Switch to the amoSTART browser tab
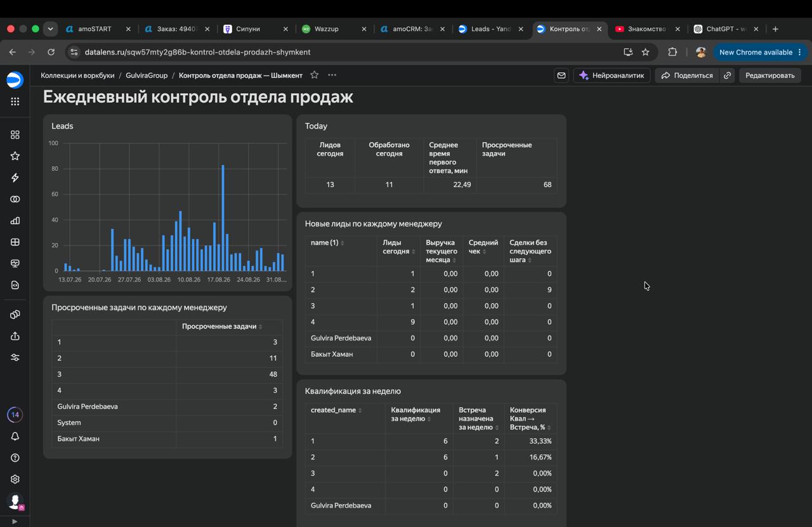Viewport: 812px width, 527px height. point(98,29)
